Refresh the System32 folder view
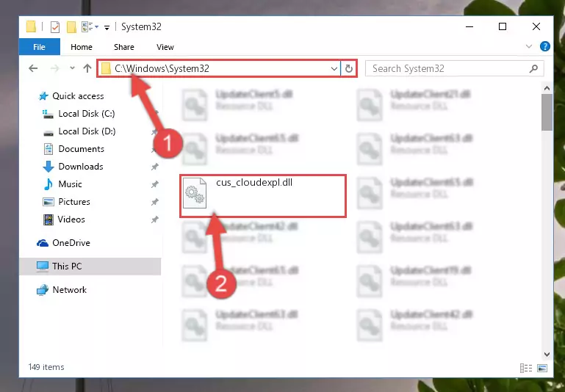The image size is (565, 392). [x=349, y=68]
